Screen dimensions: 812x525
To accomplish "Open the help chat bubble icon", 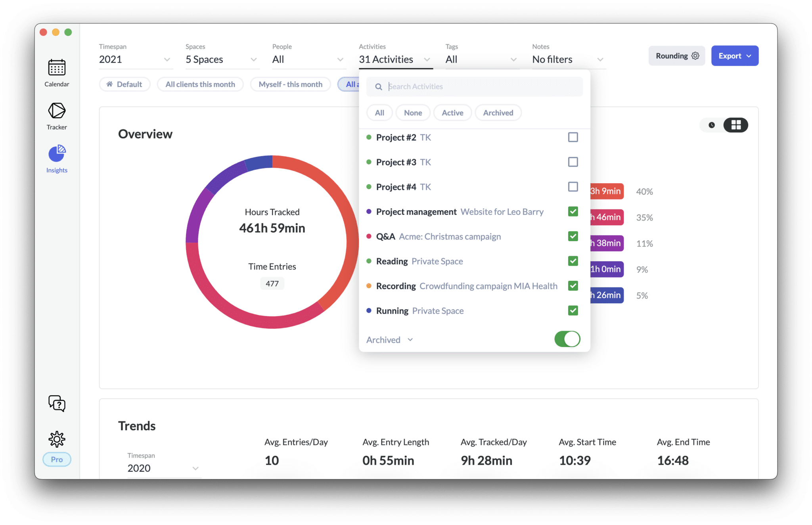I will pos(57,403).
